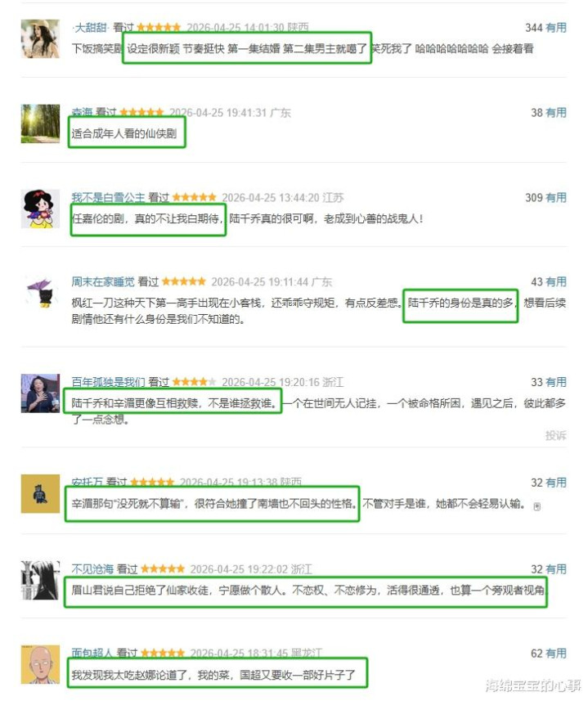The width and height of the screenshot is (588, 701).
Task: Click the umbrella cat avatar
Action: pyautogui.click(x=40, y=293)
